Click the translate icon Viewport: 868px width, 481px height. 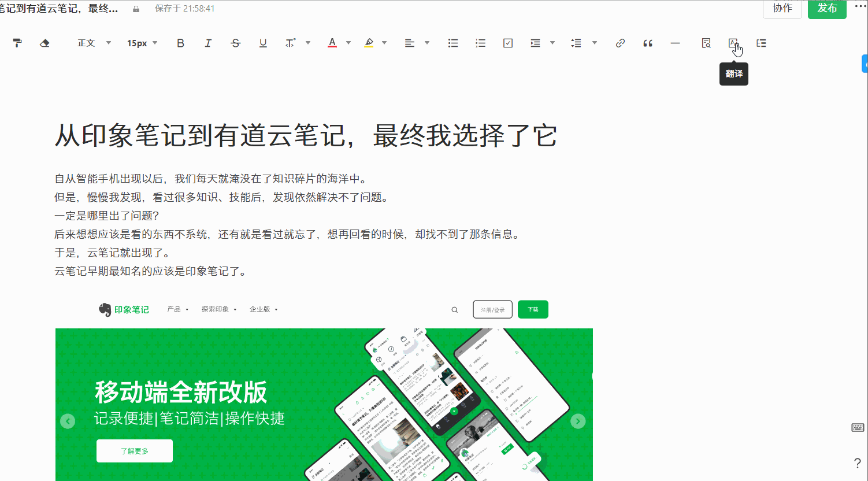pos(733,43)
